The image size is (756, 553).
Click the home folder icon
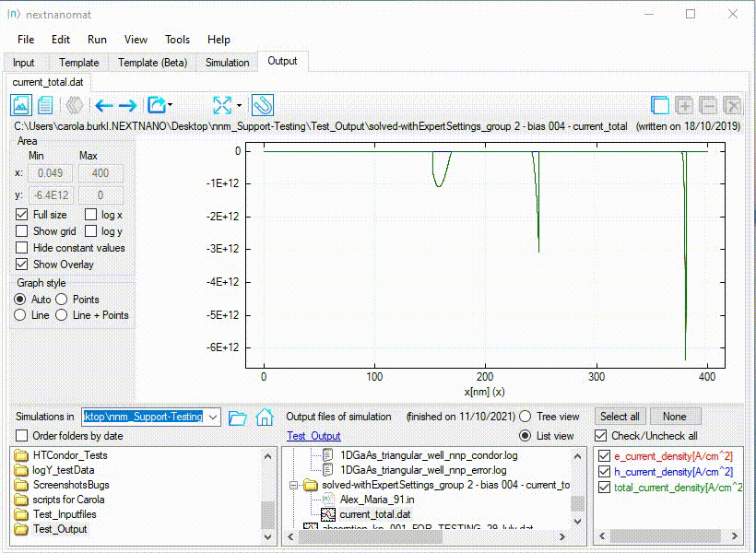265,417
